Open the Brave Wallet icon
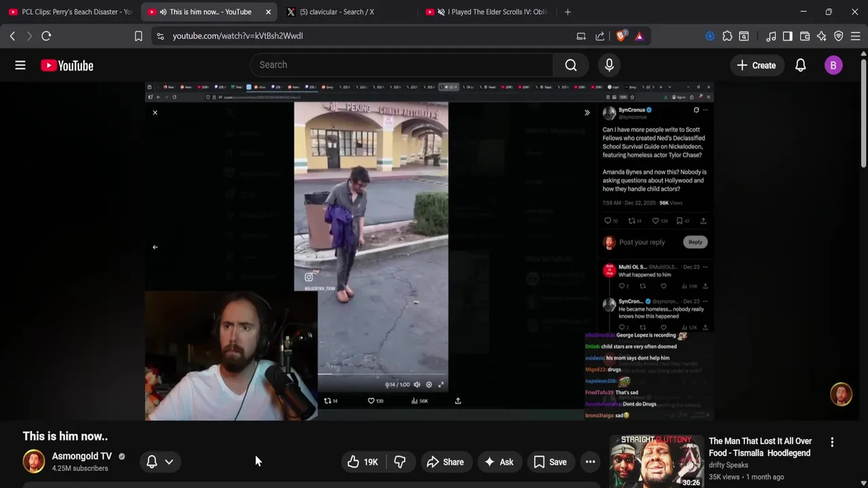This screenshot has width=868, height=488. click(x=805, y=36)
